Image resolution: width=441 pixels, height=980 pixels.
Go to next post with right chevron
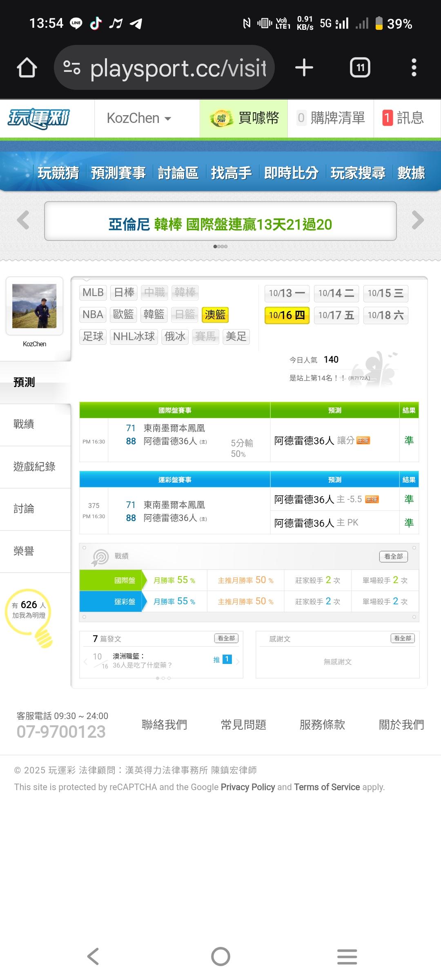(238, 661)
